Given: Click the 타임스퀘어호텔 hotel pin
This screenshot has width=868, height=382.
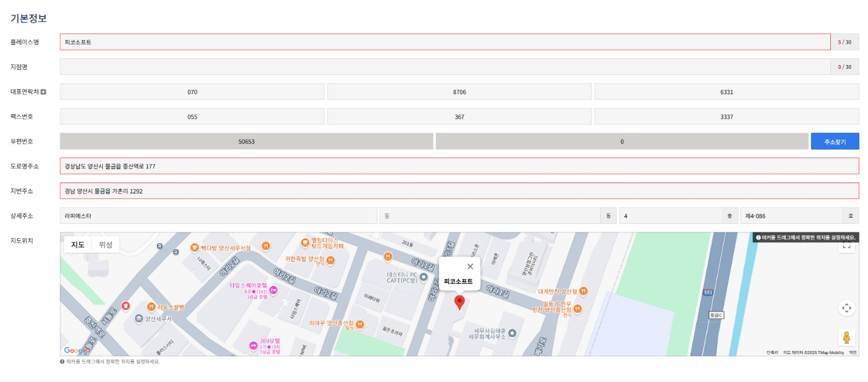Looking at the screenshot, I should click(x=273, y=291).
